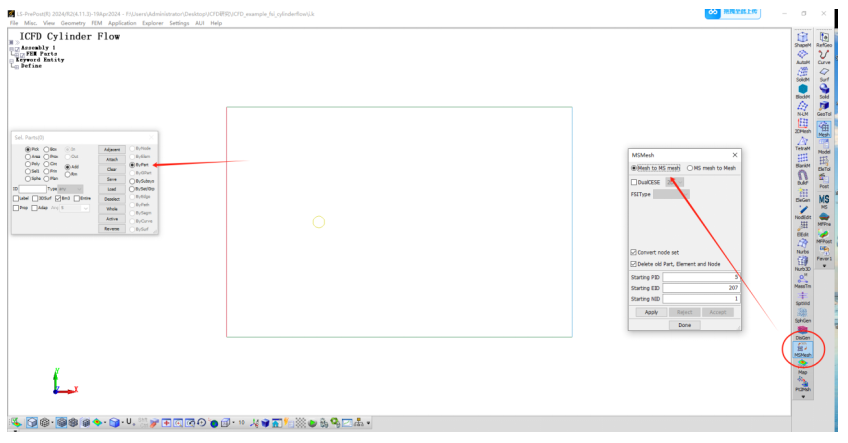848x443 pixels.
Task: Open the Type dropdown in Sel. Parts
Action: point(70,189)
